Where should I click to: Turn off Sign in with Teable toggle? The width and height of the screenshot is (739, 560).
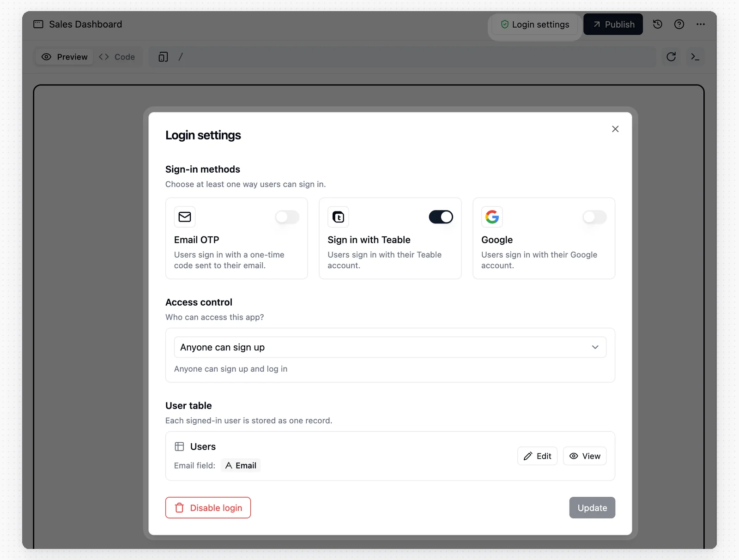point(441,217)
